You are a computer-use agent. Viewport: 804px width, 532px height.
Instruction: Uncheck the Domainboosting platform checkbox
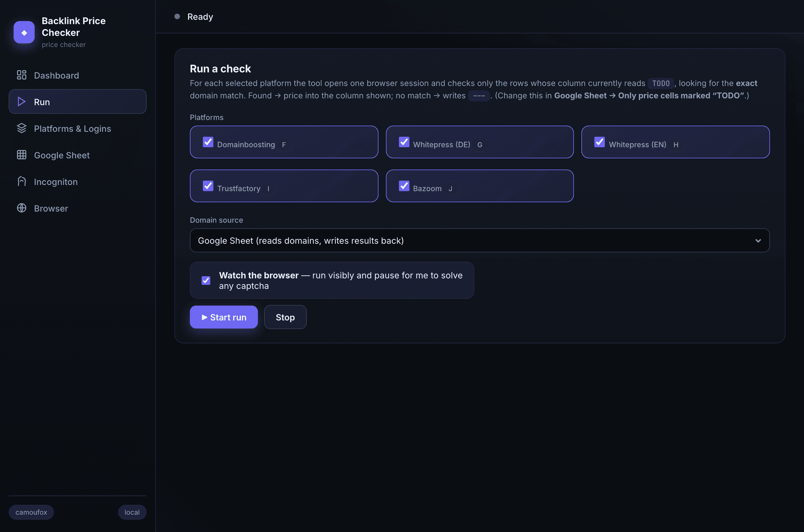pos(208,142)
